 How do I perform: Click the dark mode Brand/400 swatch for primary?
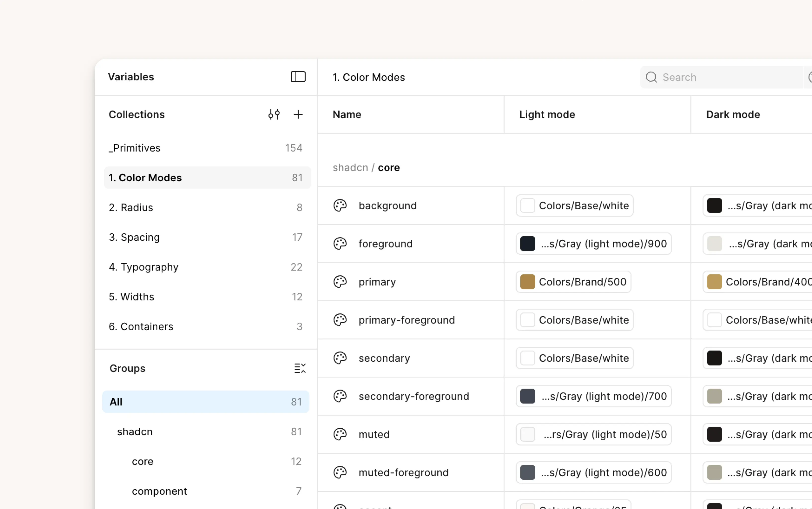[715, 282]
